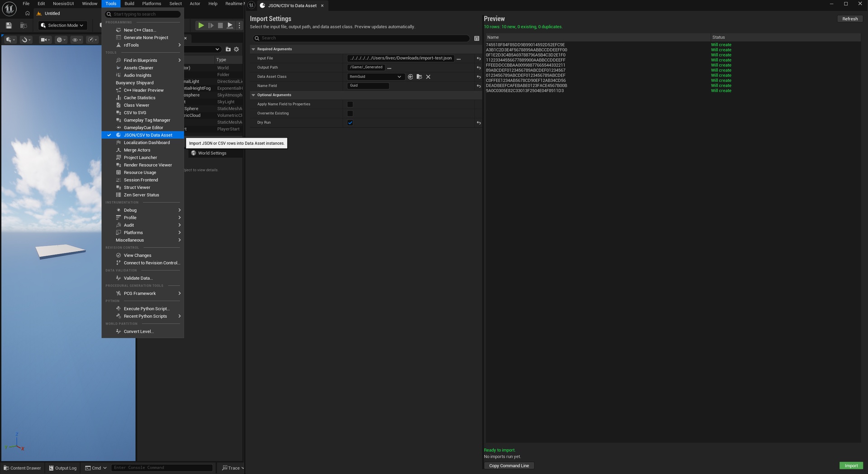Click the Name Field input containing Guid
This screenshot has height=474, width=868.
click(x=368, y=86)
